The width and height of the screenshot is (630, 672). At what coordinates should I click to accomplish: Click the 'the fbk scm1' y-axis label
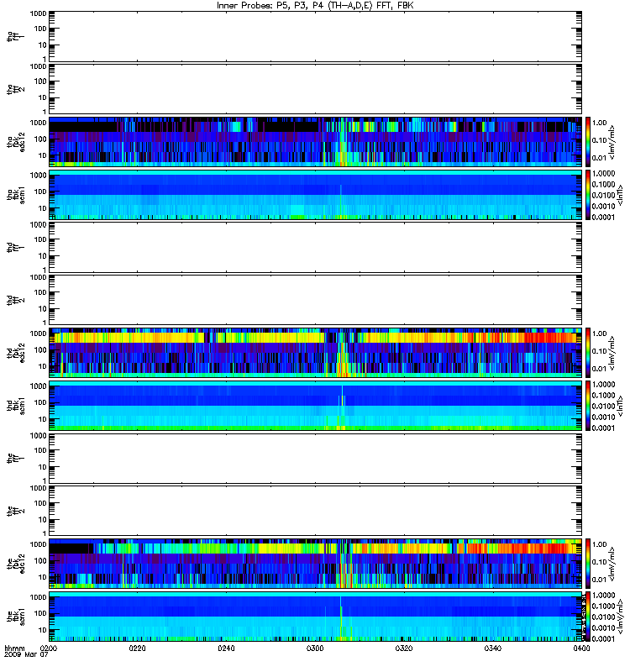pos(16,617)
